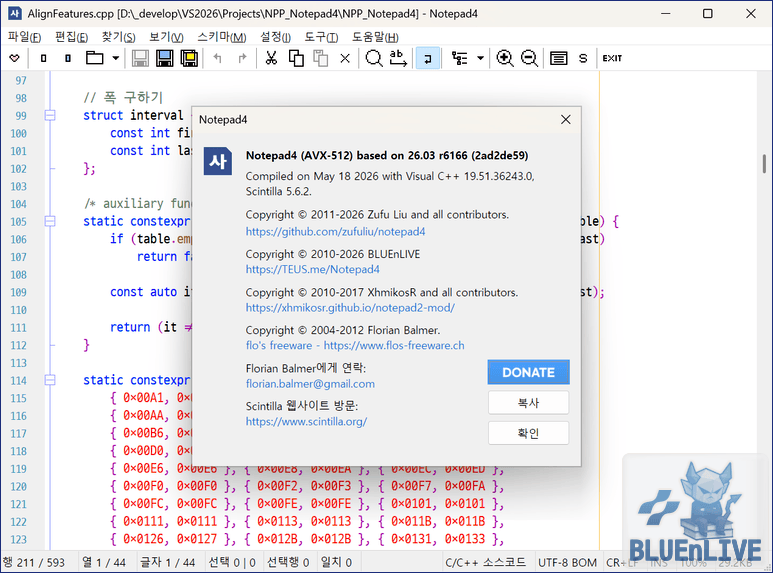Click the 확인 button in dialog
The image size is (773, 573).
click(x=528, y=433)
